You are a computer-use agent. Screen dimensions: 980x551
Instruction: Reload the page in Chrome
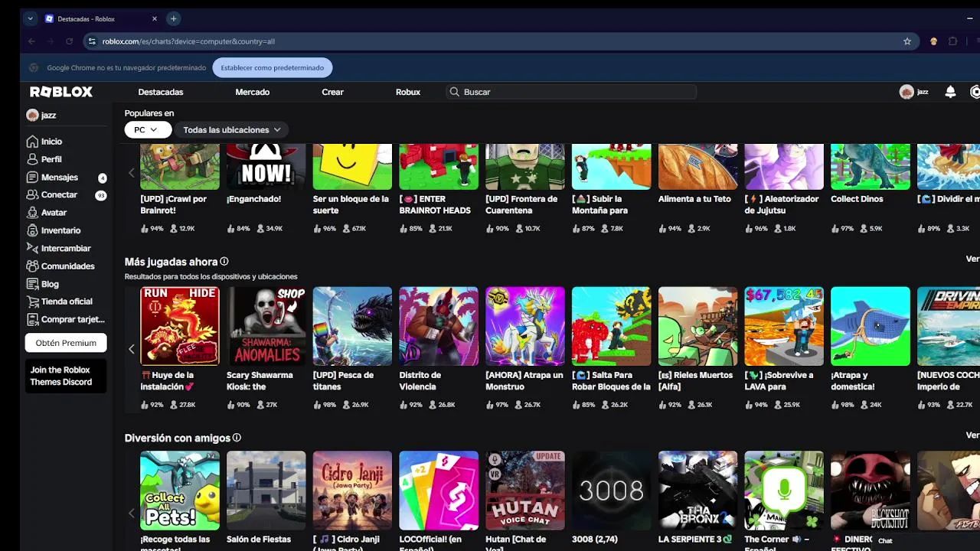69,41
